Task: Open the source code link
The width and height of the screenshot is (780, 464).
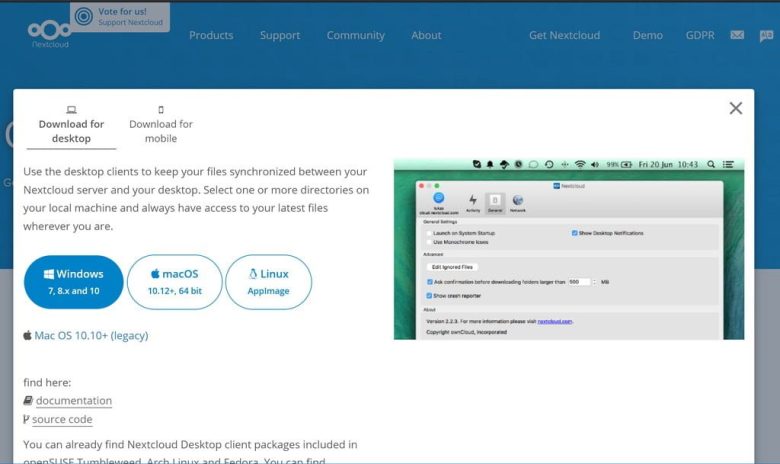Action: tap(62, 419)
